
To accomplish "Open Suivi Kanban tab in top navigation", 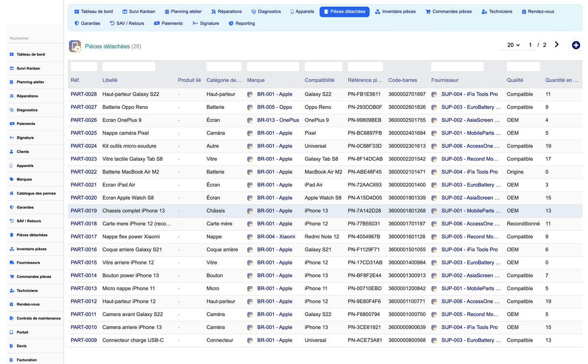I will (x=139, y=11).
